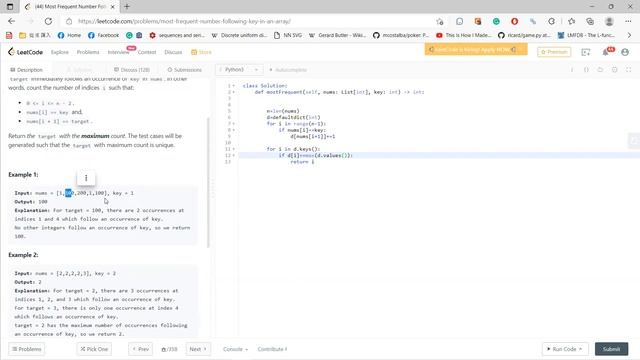Image resolution: width=640 pixels, height=360 pixels.
Task: Click the LeetCode logo
Action: tap(25, 52)
